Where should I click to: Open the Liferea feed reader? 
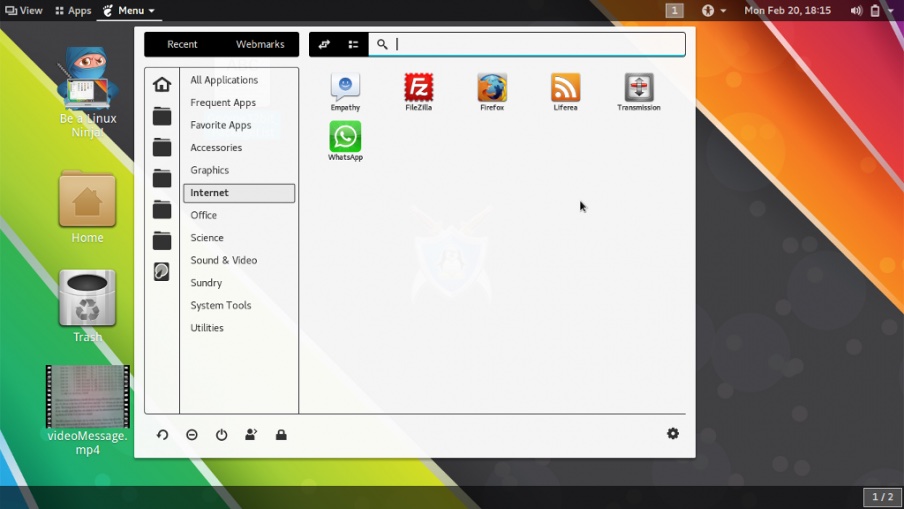[x=565, y=90]
